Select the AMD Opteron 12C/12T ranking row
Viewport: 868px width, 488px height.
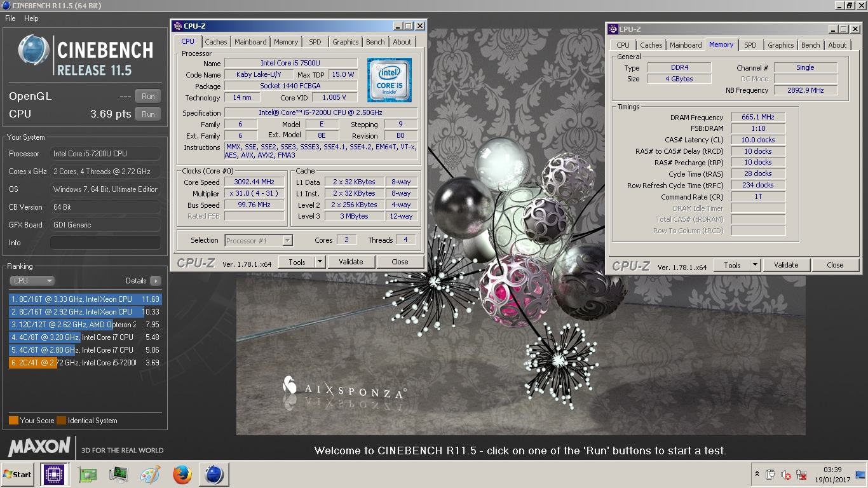[85, 325]
